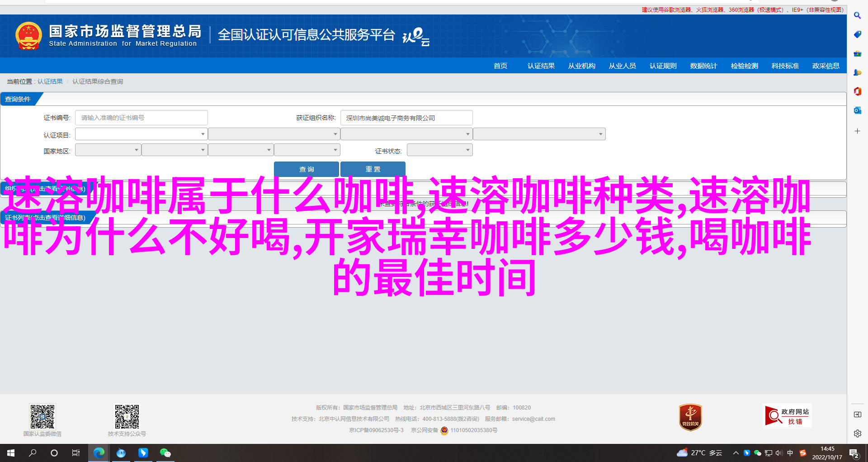
Task: Open 检验检测 menu item
Action: click(x=745, y=66)
